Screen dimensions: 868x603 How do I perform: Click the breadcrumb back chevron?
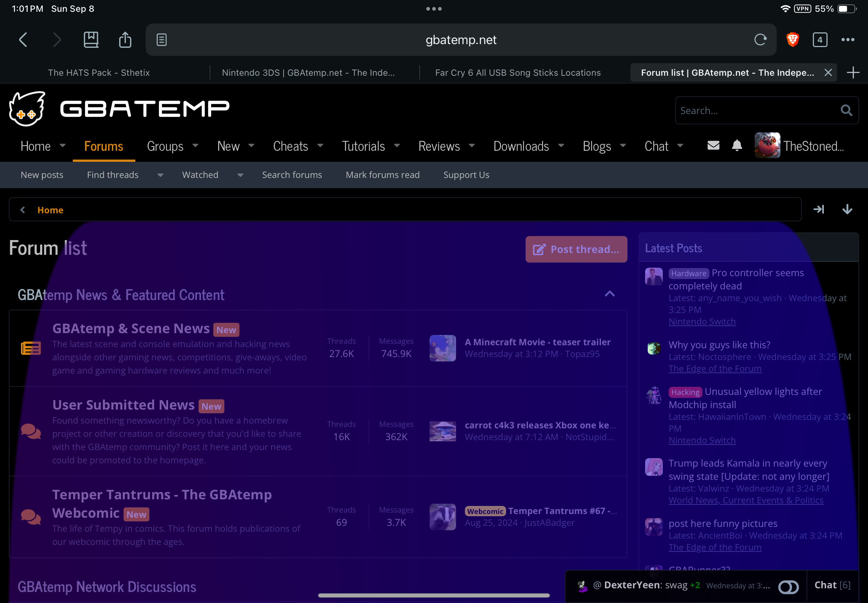tap(23, 210)
